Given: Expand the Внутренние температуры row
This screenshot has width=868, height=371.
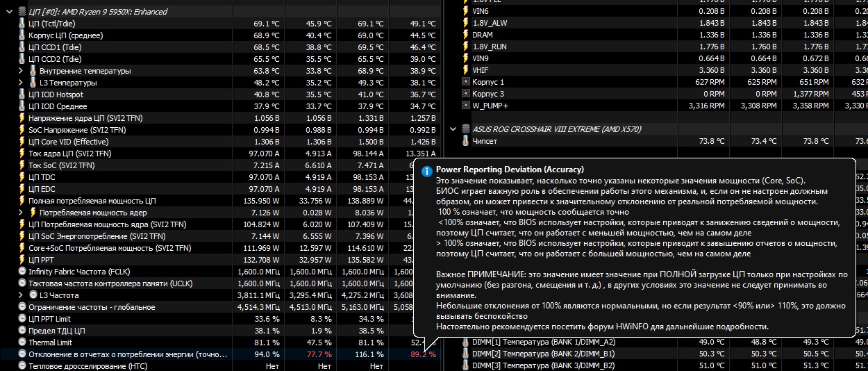Looking at the screenshot, I should click(x=20, y=71).
